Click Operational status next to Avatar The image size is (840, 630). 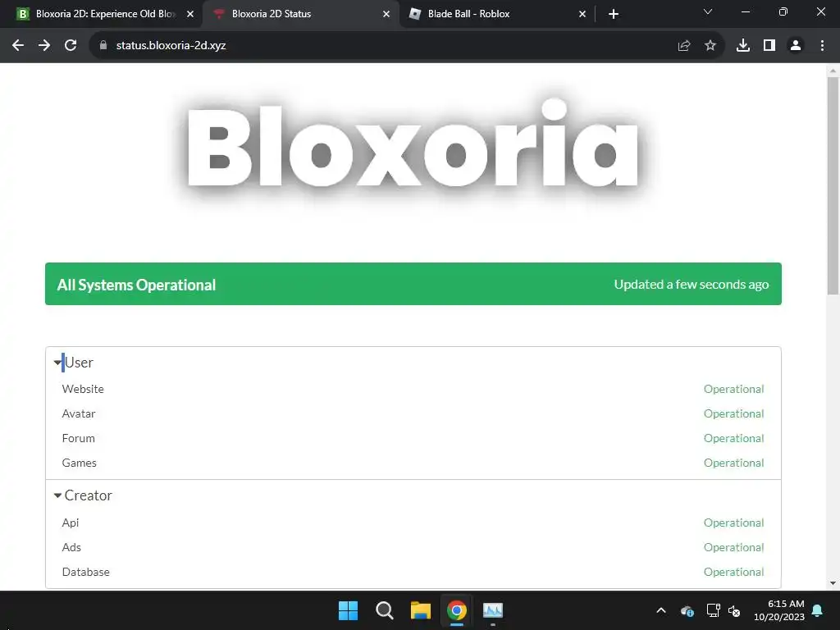pos(734,413)
